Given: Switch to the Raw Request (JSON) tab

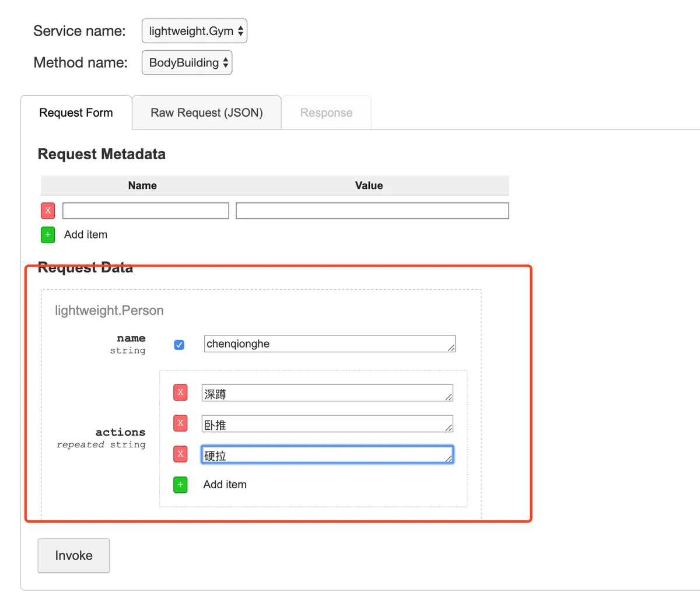Looking at the screenshot, I should pos(206,113).
